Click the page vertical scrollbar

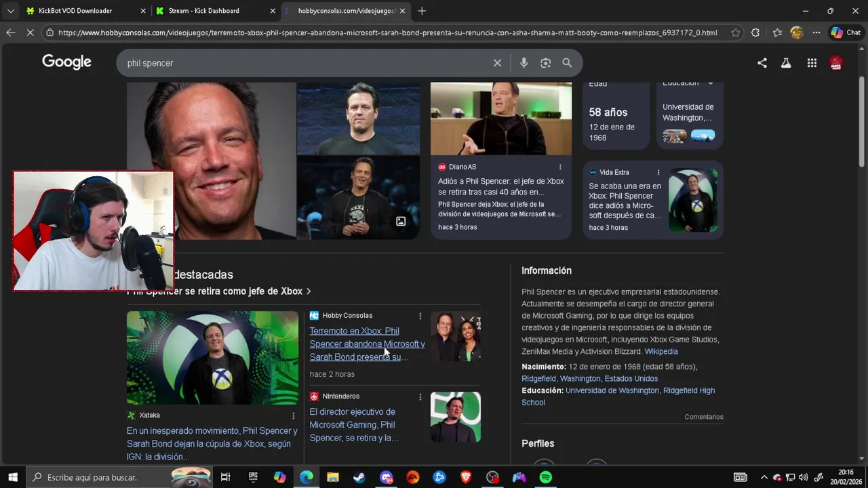point(862,122)
